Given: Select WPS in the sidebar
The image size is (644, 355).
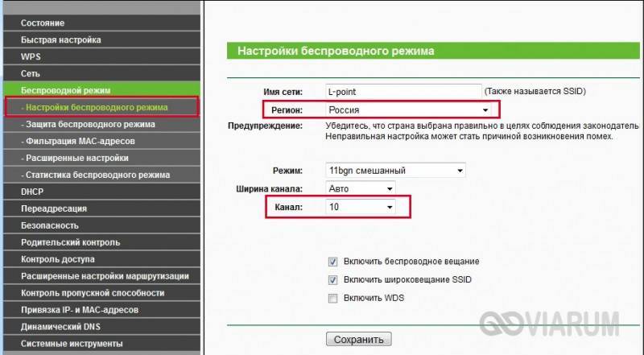Looking at the screenshot, I should [x=101, y=56].
